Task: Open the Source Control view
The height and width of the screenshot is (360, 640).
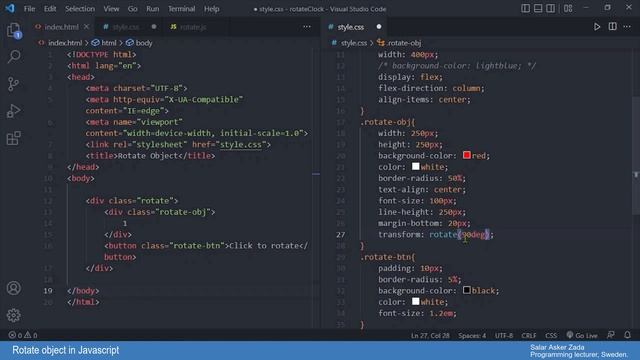Action: (x=13, y=84)
